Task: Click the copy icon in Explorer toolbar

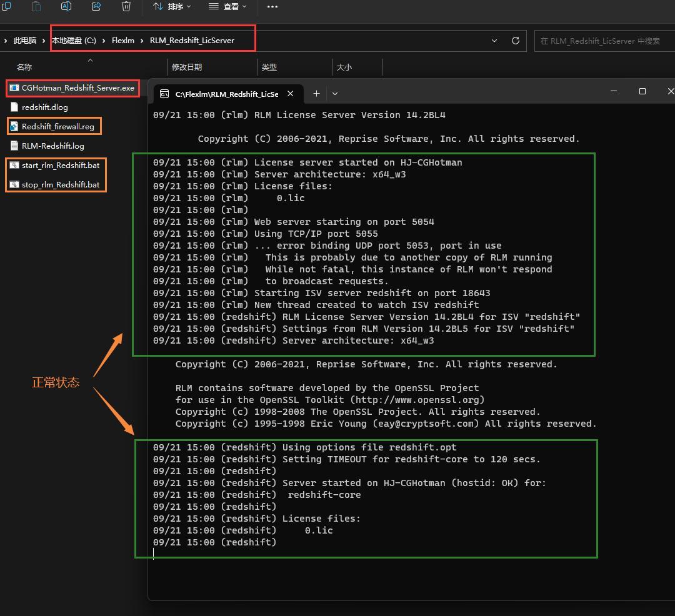Action: click(6, 6)
